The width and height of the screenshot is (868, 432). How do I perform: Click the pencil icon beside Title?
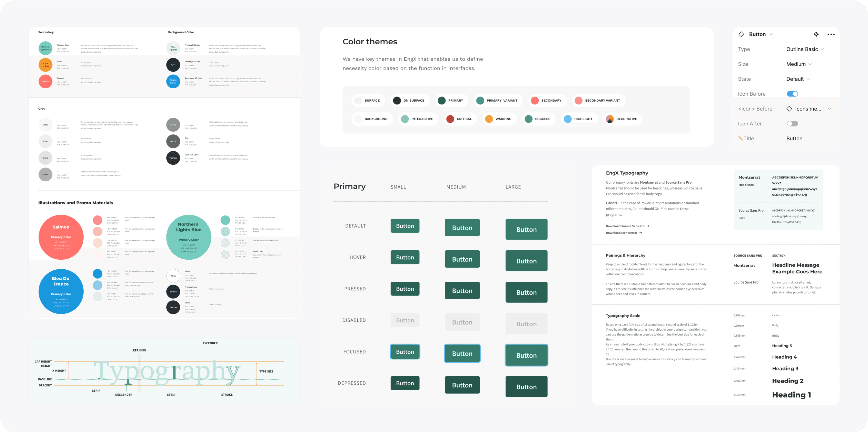coord(740,139)
